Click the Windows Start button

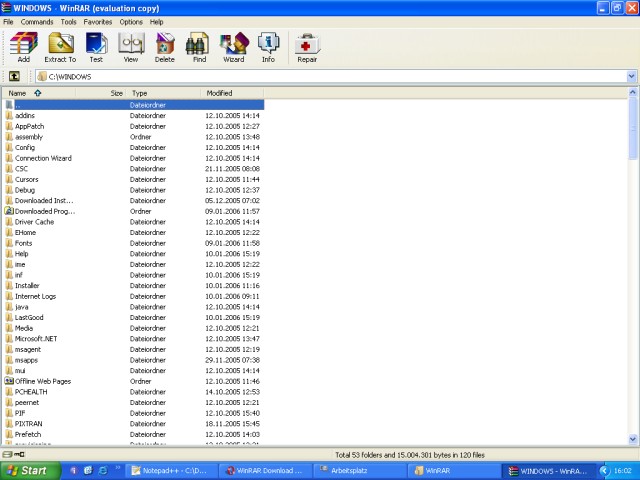30,471
